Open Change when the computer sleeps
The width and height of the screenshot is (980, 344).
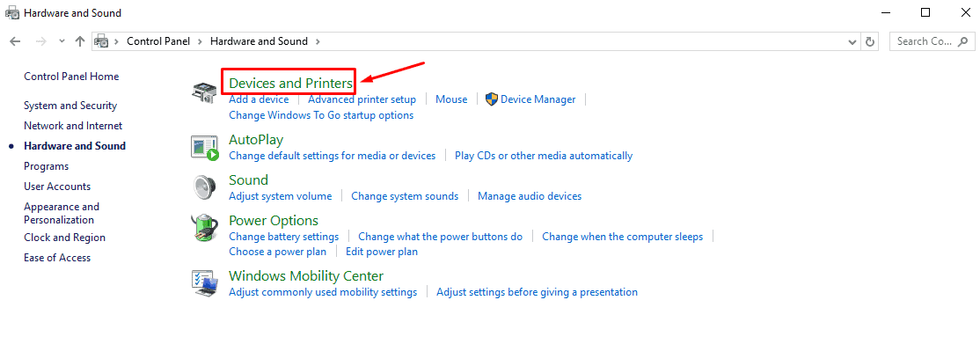[623, 237]
